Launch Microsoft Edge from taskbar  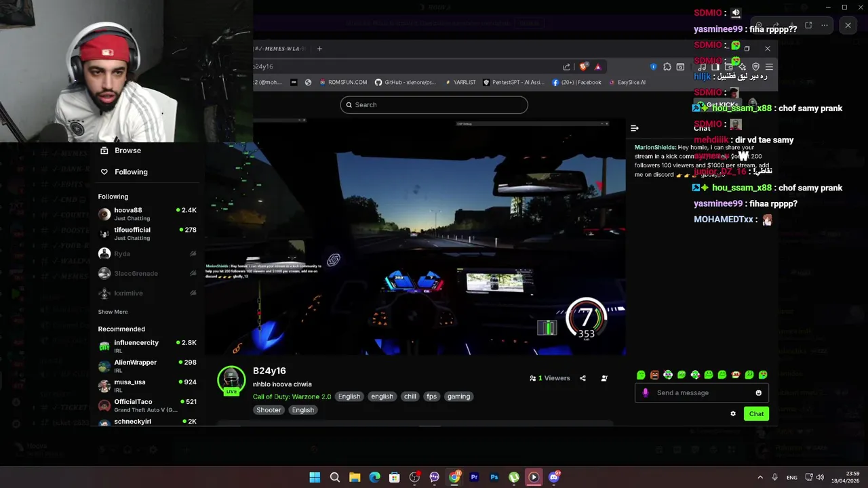pos(374,477)
